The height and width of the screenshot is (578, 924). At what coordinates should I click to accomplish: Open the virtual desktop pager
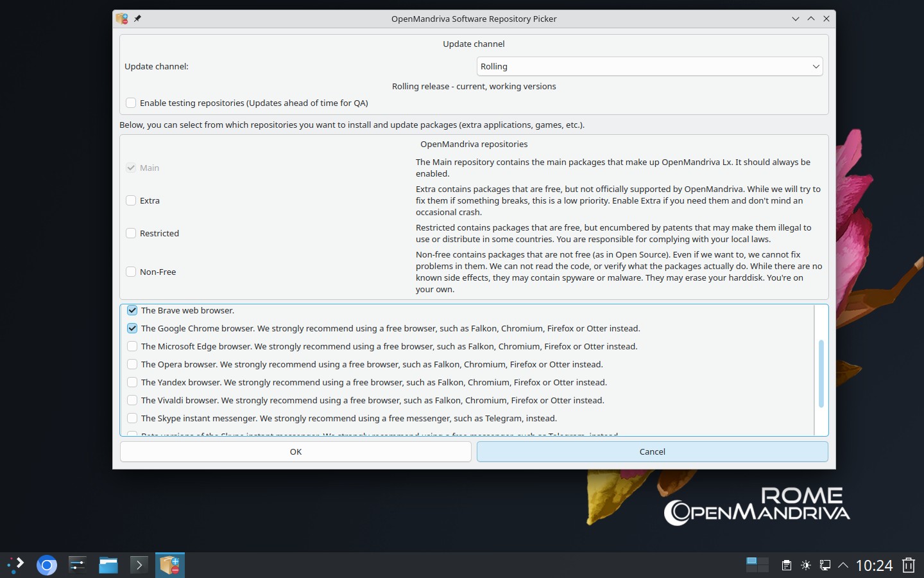click(757, 565)
